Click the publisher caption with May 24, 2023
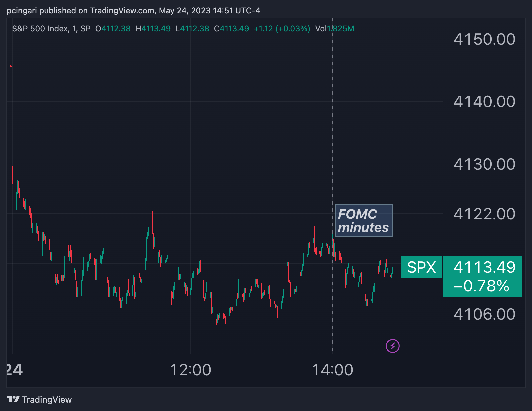532x411 pixels. [133, 11]
